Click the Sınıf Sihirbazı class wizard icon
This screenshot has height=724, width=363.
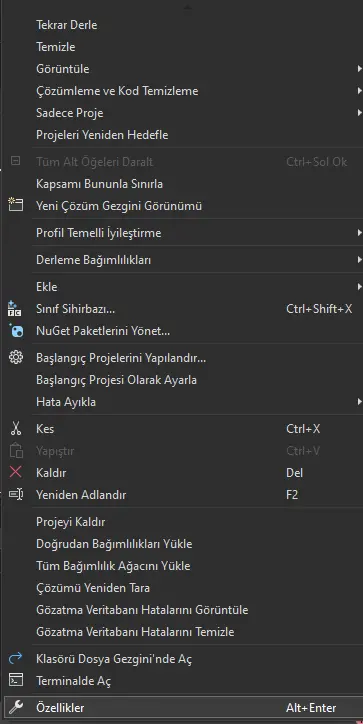[x=15, y=308]
